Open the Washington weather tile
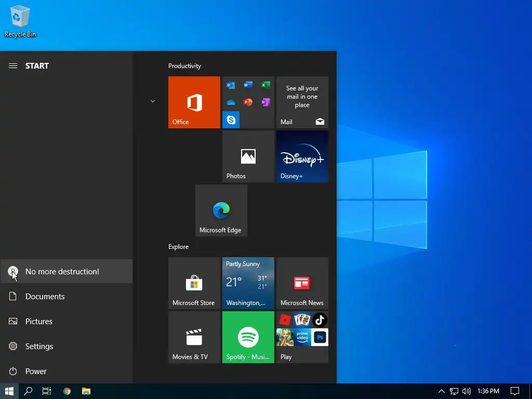532x399 pixels. [x=248, y=283]
